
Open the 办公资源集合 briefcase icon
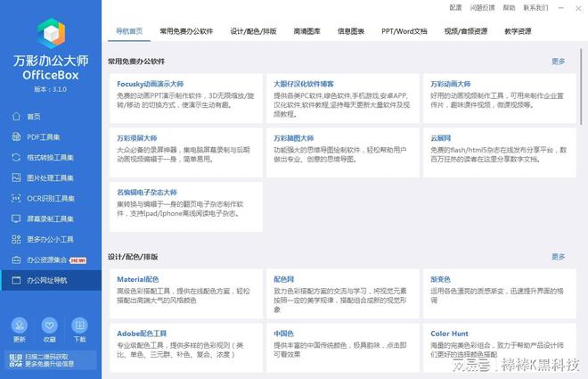(x=16, y=260)
